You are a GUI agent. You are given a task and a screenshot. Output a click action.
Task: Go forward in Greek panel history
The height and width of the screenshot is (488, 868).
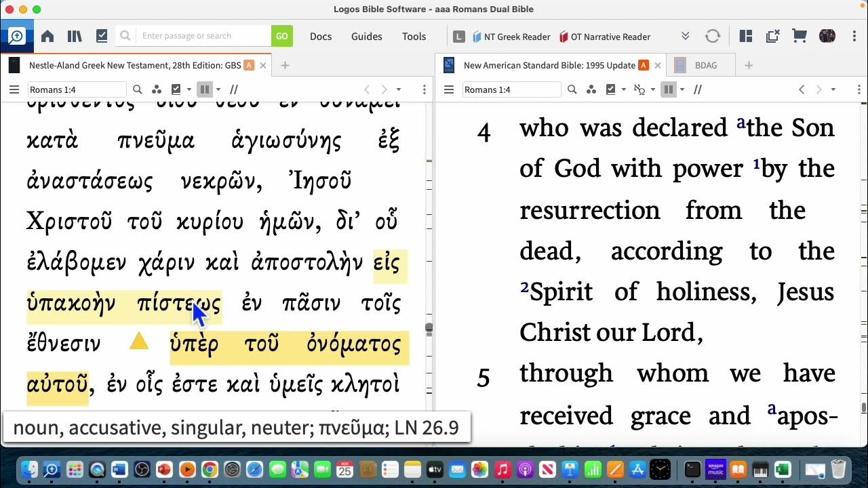coord(384,89)
